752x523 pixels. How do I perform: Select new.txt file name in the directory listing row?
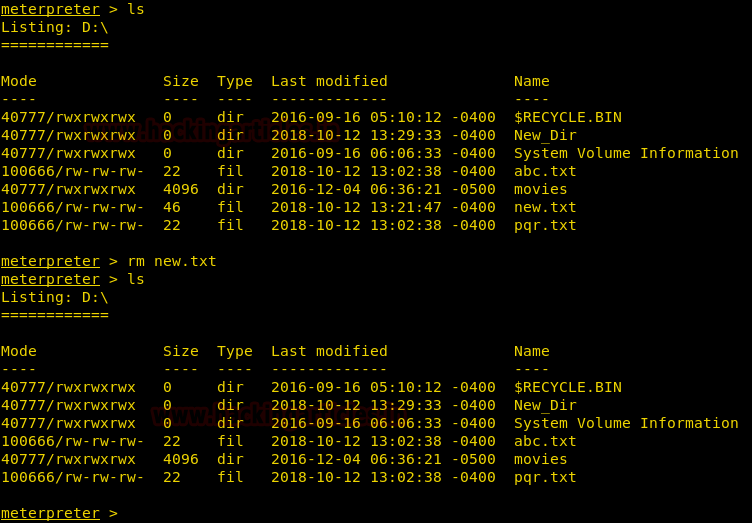tap(545, 207)
